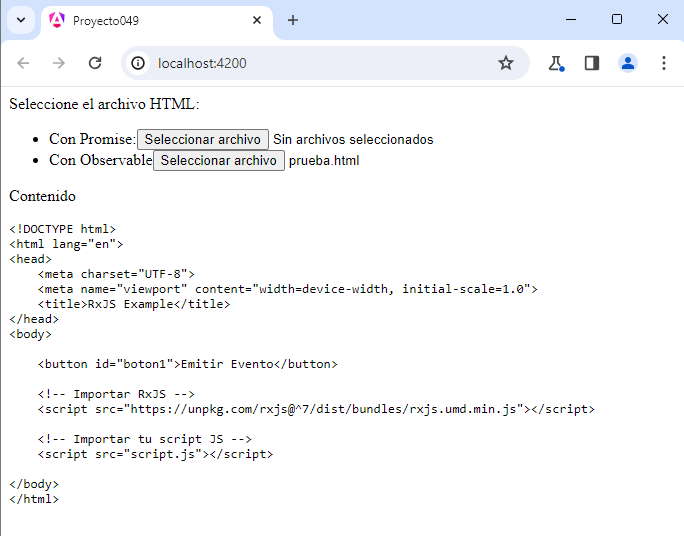Click the '<html lang="en">' line
684x536 pixels.
(x=66, y=244)
